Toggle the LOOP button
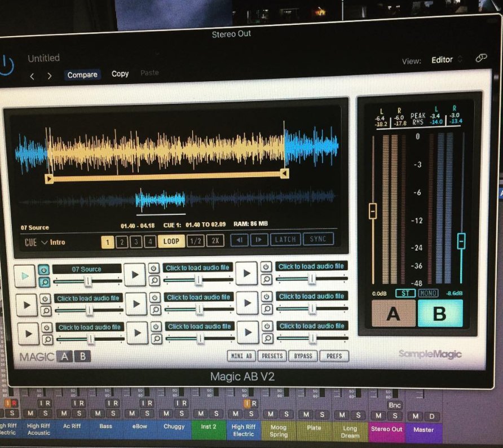This screenshot has width=503, height=448. (x=171, y=241)
